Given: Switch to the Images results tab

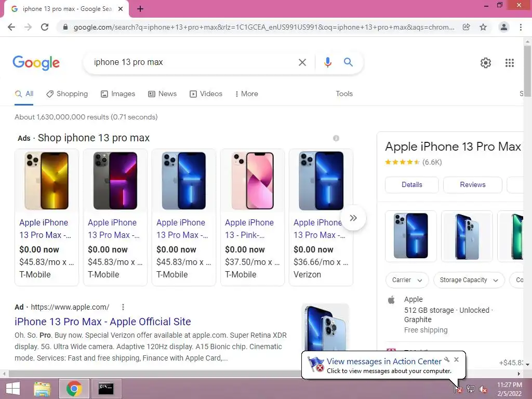Looking at the screenshot, I should pos(118,94).
